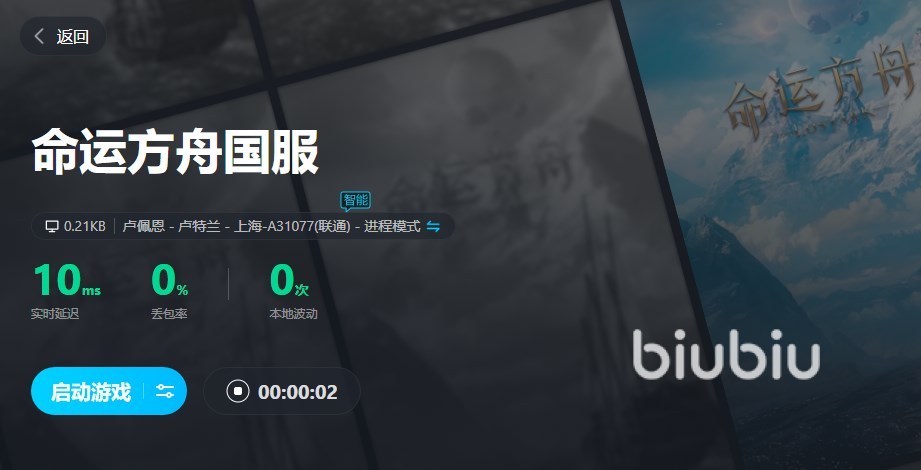The height and width of the screenshot is (470, 921).
Task: View the 0% 丢包率 packet loss stat
Action: (x=169, y=291)
